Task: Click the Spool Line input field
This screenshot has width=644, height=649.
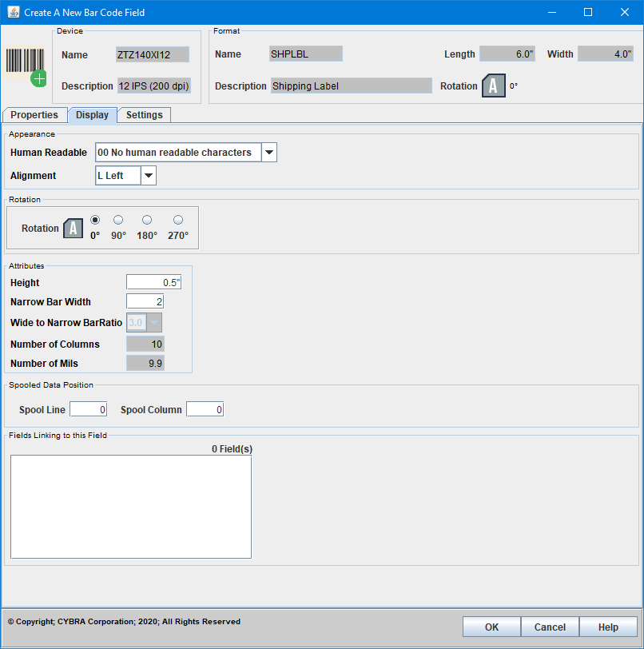Action: [89, 409]
